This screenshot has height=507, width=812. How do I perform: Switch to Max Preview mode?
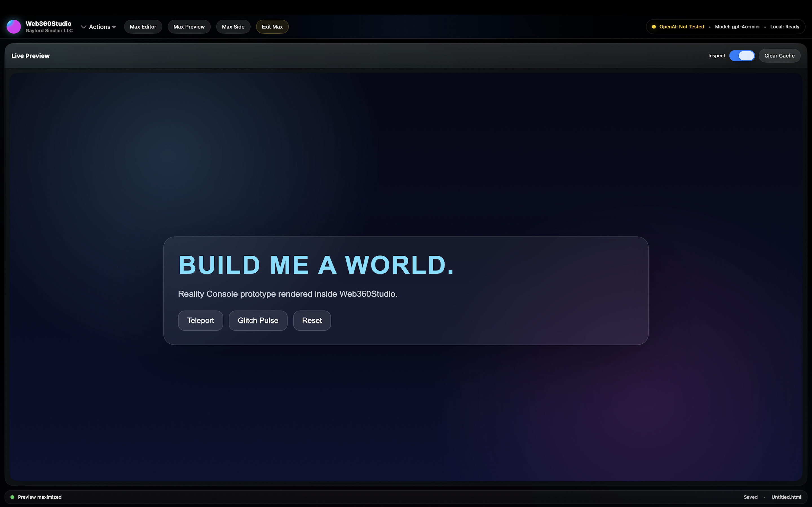coord(189,26)
